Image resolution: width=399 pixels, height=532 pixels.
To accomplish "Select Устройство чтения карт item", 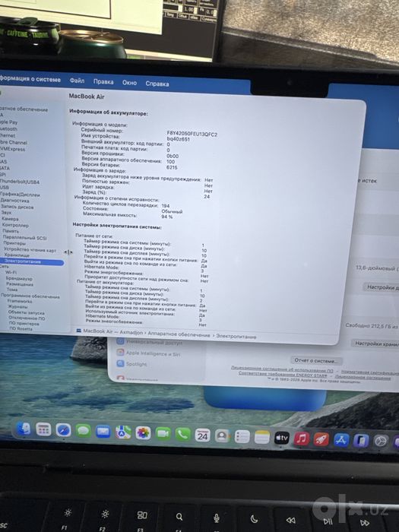I will [x=30, y=250].
